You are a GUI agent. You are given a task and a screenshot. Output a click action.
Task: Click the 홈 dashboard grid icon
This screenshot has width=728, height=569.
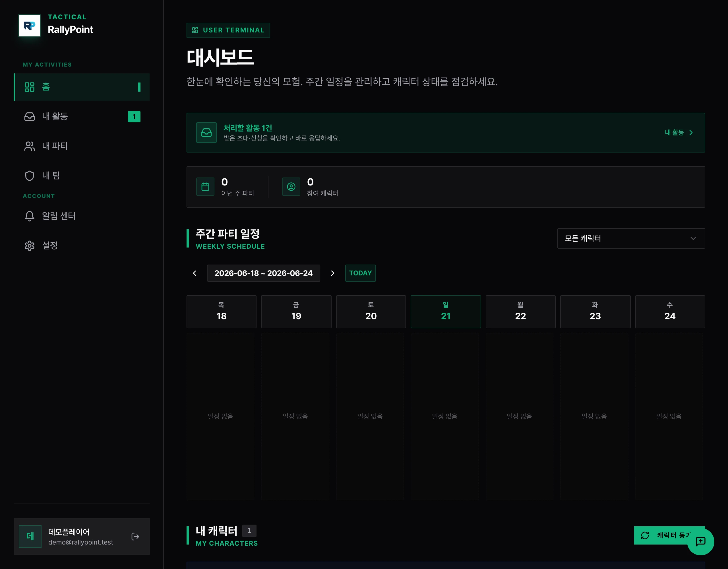click(x=30, y=87)
